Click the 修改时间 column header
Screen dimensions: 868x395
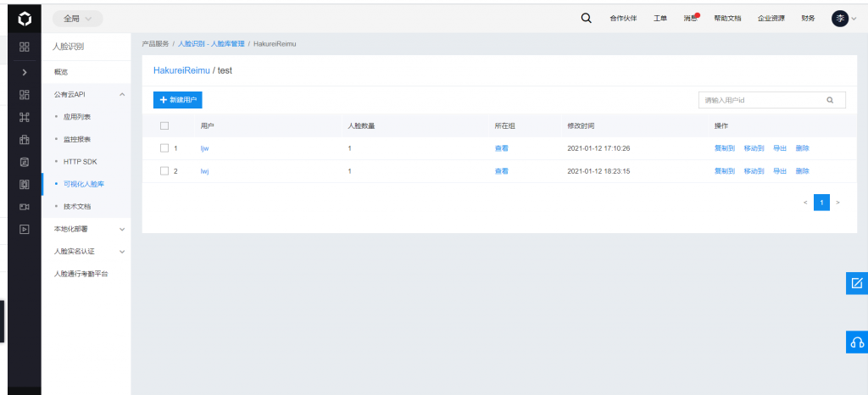pos(581,125)
